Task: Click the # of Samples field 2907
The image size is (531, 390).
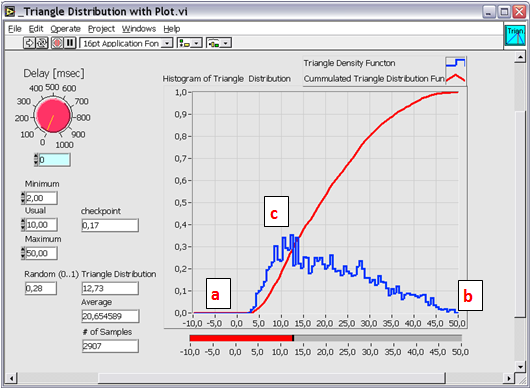Action: [x=110, y=346]
